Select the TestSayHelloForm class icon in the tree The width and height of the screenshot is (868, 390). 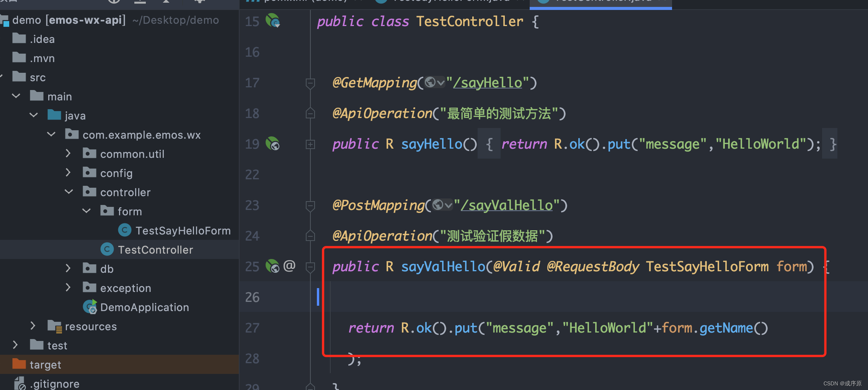pyautogui.click(x=125, y=230)
